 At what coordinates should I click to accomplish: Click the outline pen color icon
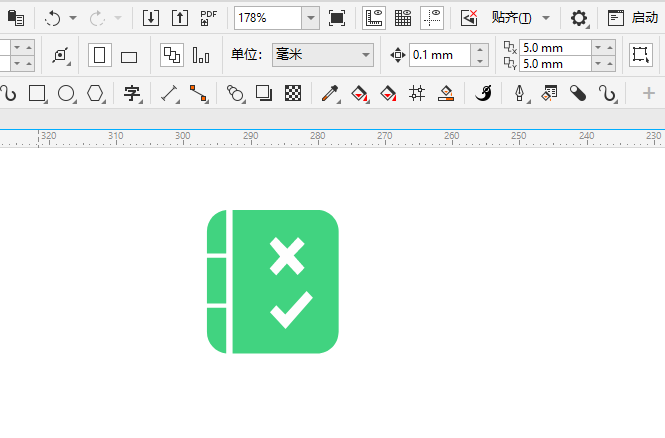446,93
